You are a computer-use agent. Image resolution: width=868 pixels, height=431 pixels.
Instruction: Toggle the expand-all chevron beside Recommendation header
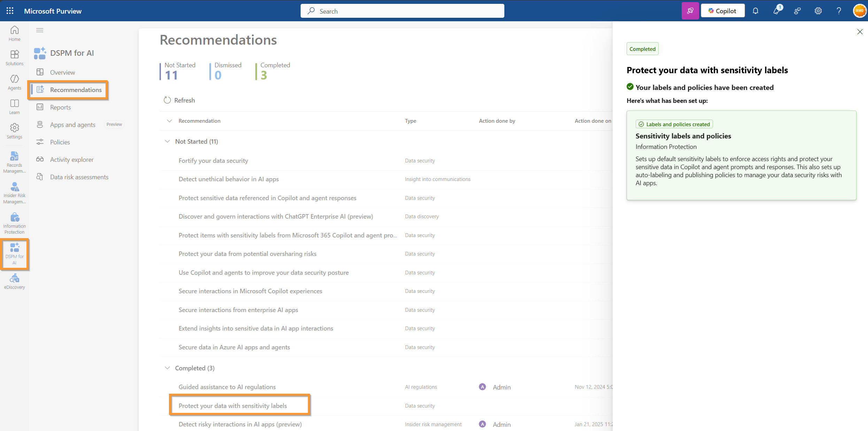[x=170, y=121]
